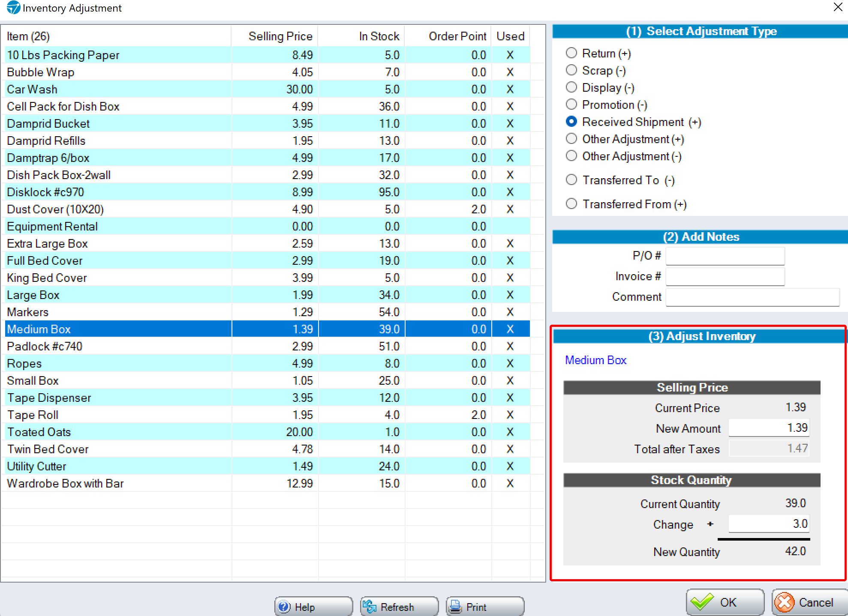
Task: Select the Dust Cover (10X20) item
Action: [268, 209]
